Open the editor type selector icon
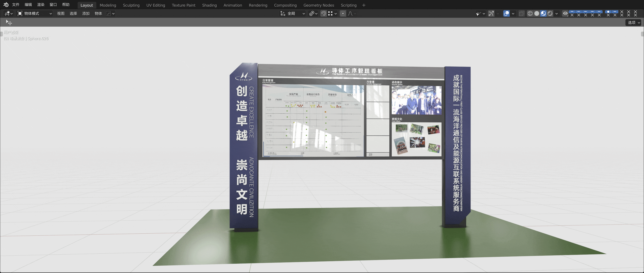The image size is (644, 273). [x=7, y=13]
